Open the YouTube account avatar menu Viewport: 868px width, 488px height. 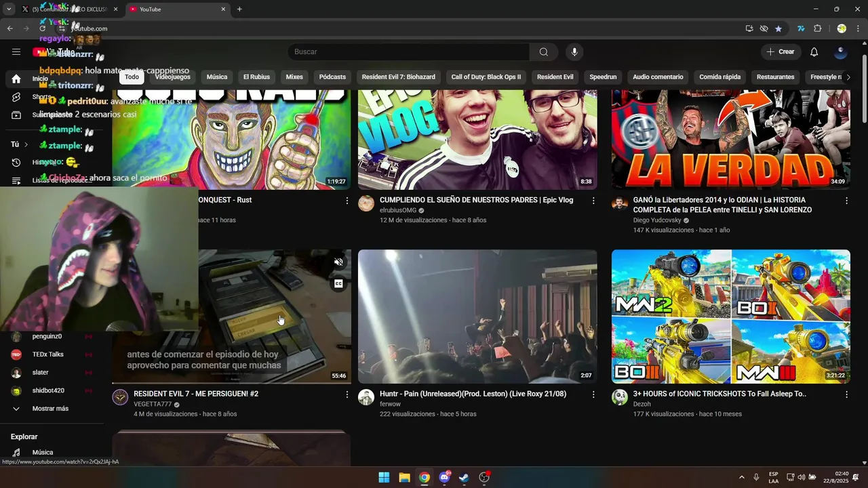(x=841, y=52)
